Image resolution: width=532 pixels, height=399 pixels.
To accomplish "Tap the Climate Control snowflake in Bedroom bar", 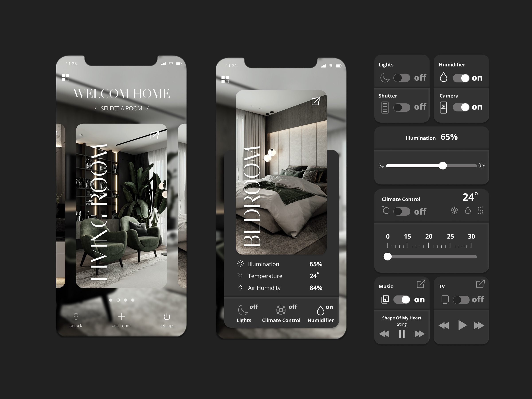I will click(281, 310).
